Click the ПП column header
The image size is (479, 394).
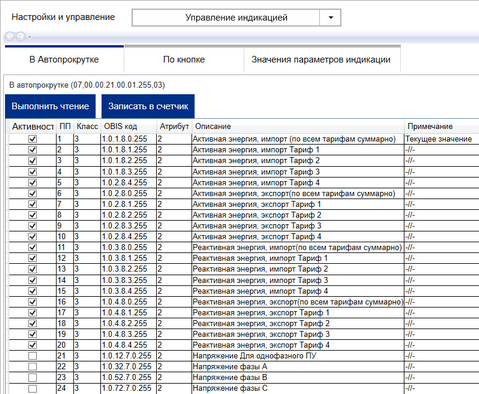[65, 126]
